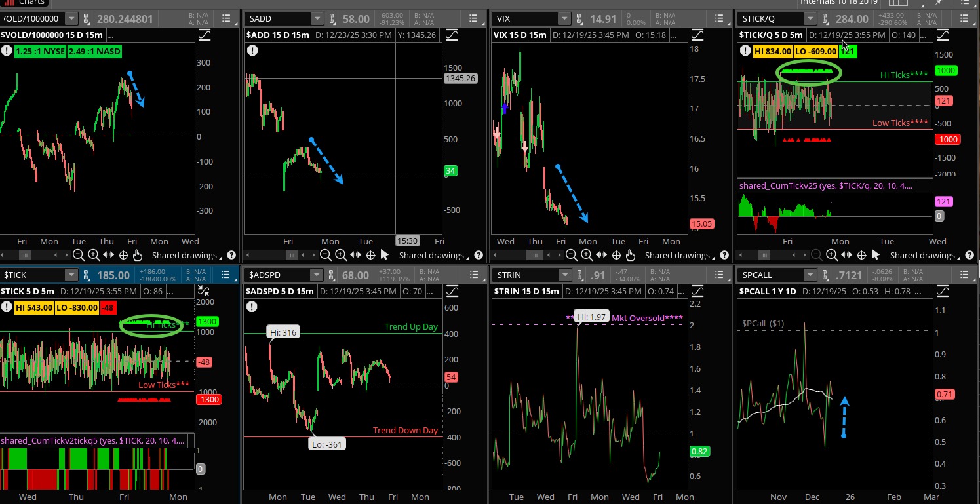
Task: Open the $ADSPD chart list menu
Action: [473, 275]
